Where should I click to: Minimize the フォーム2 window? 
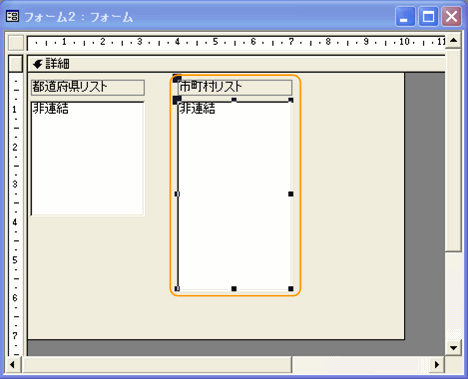(405, 16)
